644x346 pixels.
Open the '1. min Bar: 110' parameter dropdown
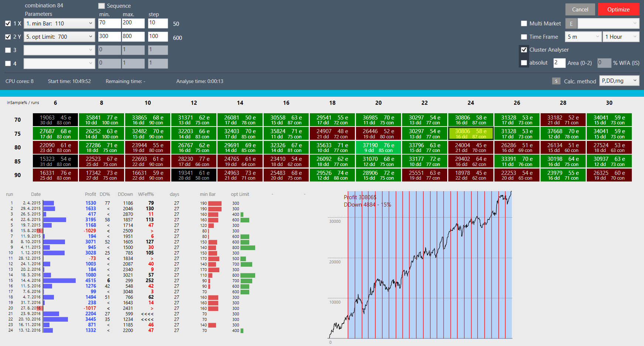point(59,23)
